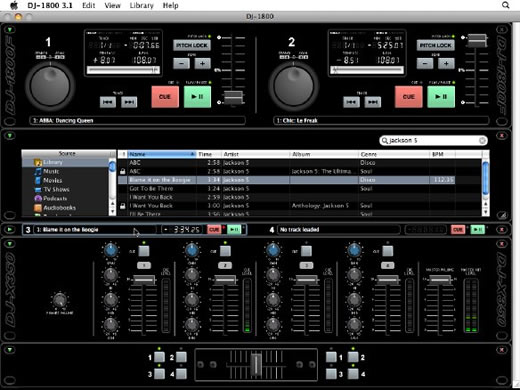The height and width of the screenshot is (390, 520).
Task: Click the deck 2 CUE button
Action: tap(408, 97)
